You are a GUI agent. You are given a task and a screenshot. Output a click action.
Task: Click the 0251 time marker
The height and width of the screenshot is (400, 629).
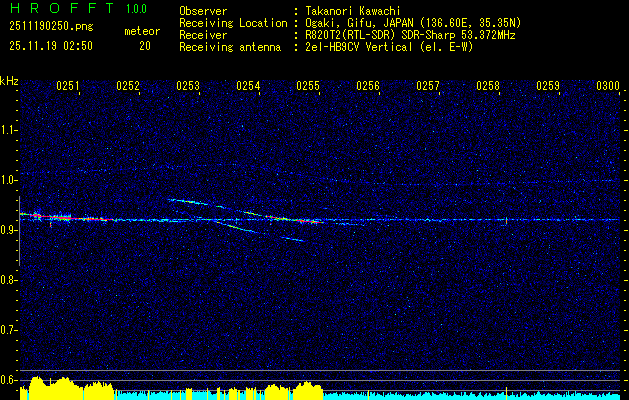click(67, 86)
